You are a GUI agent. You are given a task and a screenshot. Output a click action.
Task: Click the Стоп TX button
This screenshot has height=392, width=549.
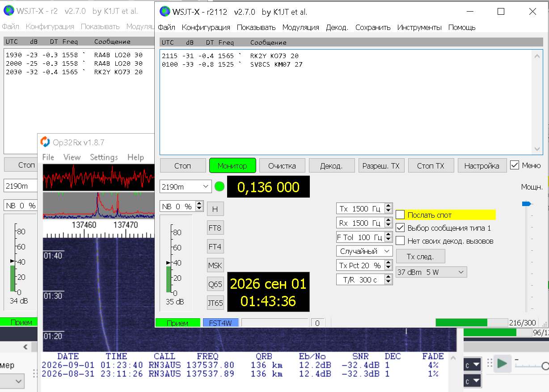point(431,165)
